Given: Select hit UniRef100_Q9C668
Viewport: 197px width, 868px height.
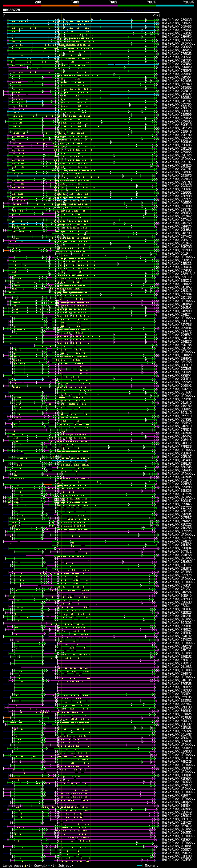Looking at the screenshot, I should tap(177, 47).
